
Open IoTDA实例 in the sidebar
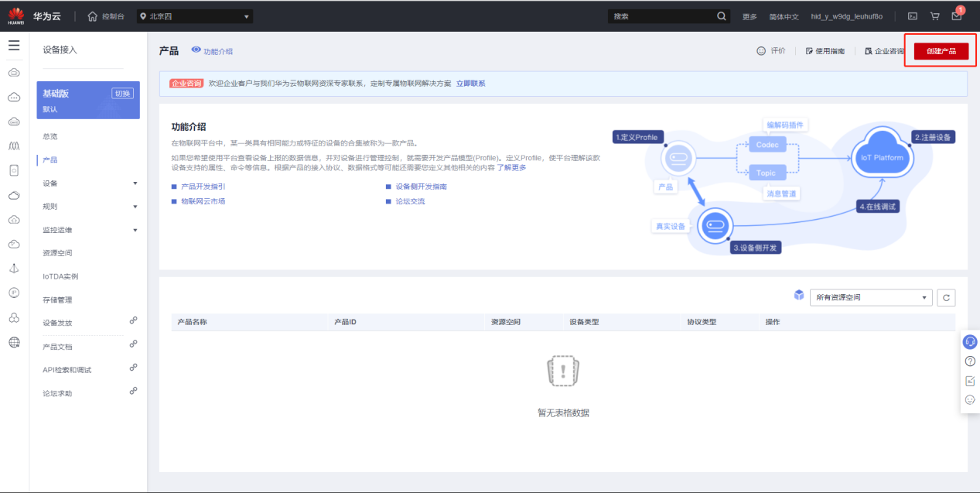click(60, 276)
